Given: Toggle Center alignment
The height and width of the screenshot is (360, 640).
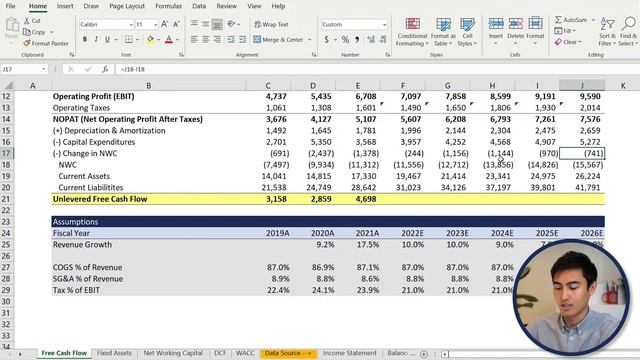Looking at the screenshot, I should (206, 40).
